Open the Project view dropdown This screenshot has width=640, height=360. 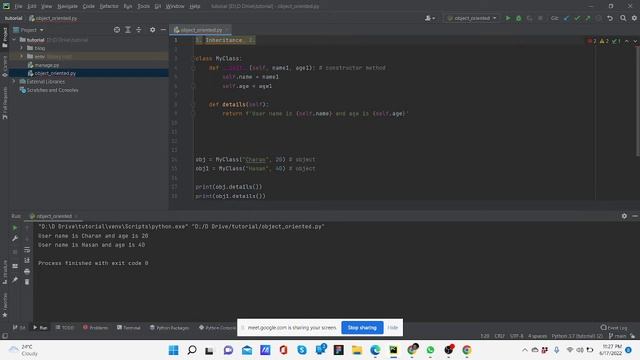click(29, 30)
